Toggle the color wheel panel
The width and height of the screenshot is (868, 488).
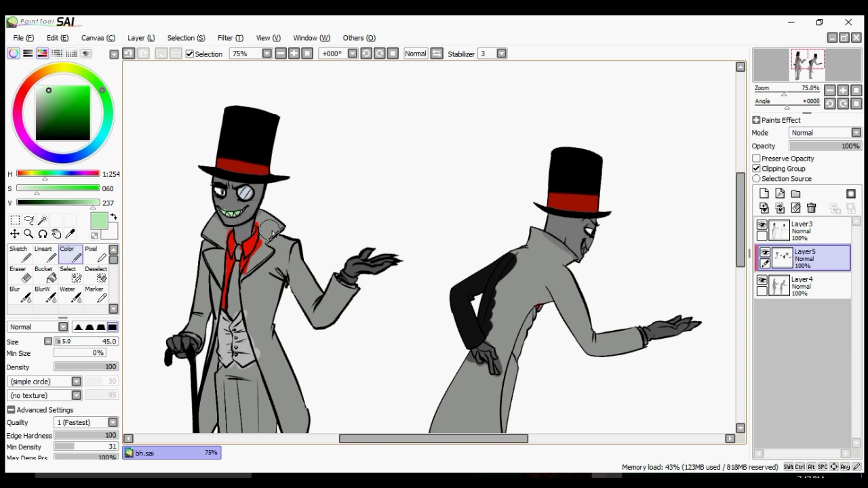14,54
